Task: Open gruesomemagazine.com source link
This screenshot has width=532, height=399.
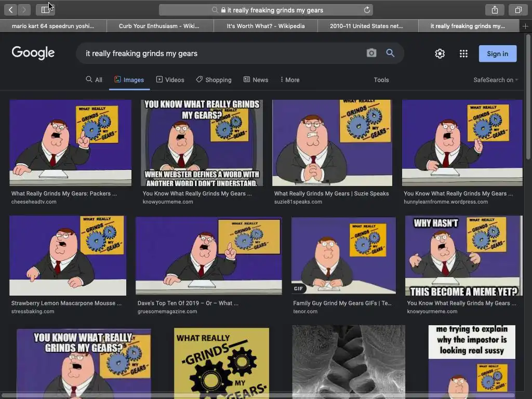Action: pyautogui.click(x=167, y=311)
